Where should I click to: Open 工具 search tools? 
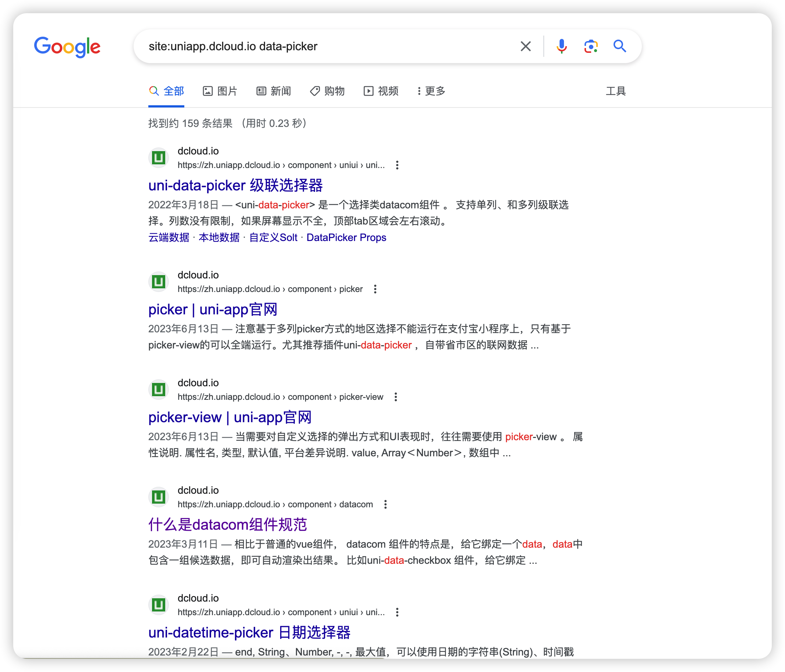pos(615,91)
